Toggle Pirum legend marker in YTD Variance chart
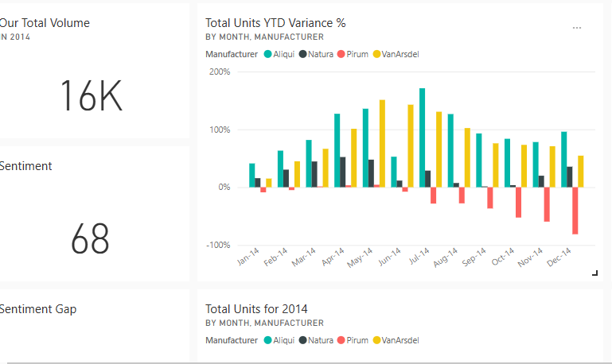The height and width of the screenshot is (364, 612). 341,54
